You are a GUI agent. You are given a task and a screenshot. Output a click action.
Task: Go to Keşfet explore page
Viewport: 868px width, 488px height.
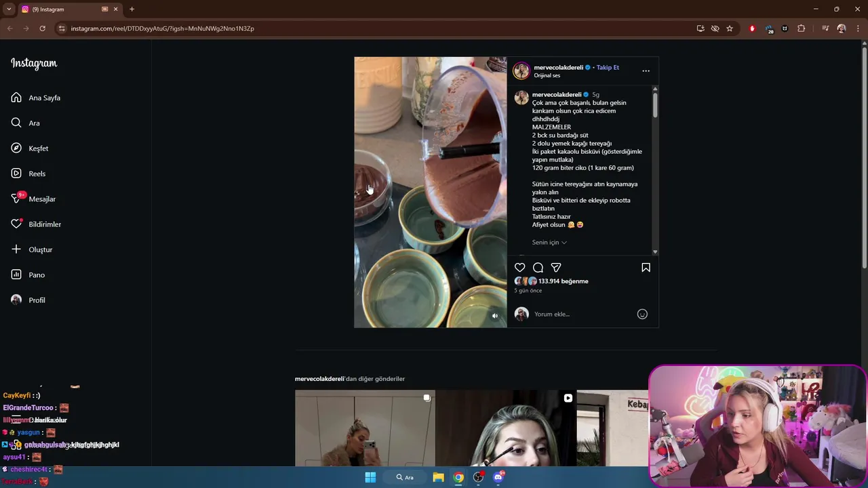[x=30, y=148]
